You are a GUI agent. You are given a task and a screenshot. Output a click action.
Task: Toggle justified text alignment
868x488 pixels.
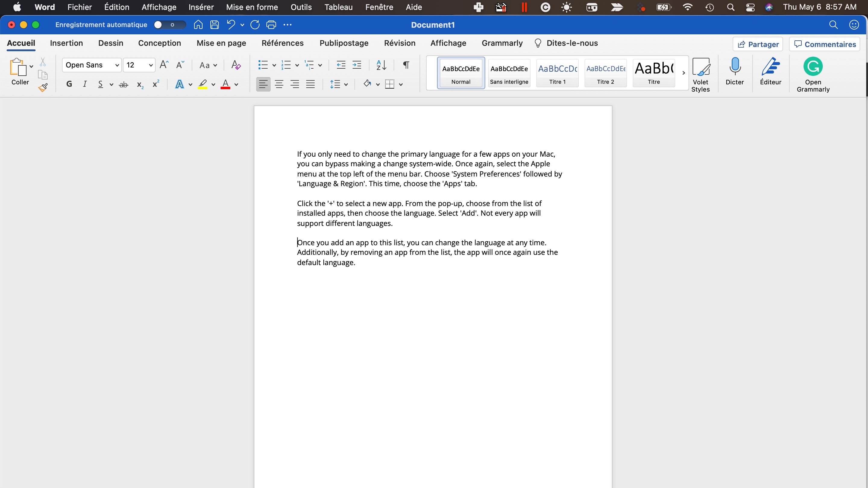click(310, 84)
